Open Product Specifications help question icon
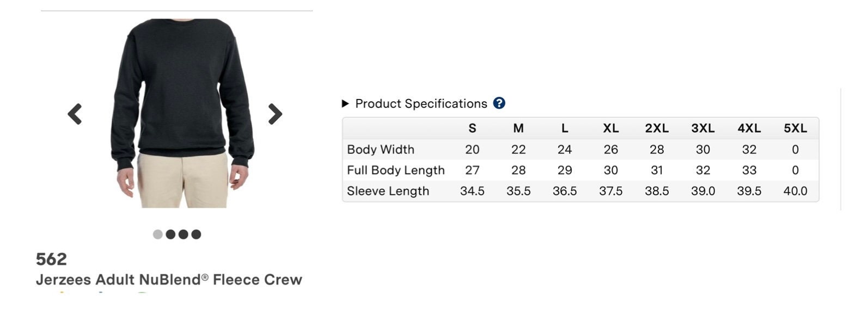868x315 pixels. pos(499,103)
